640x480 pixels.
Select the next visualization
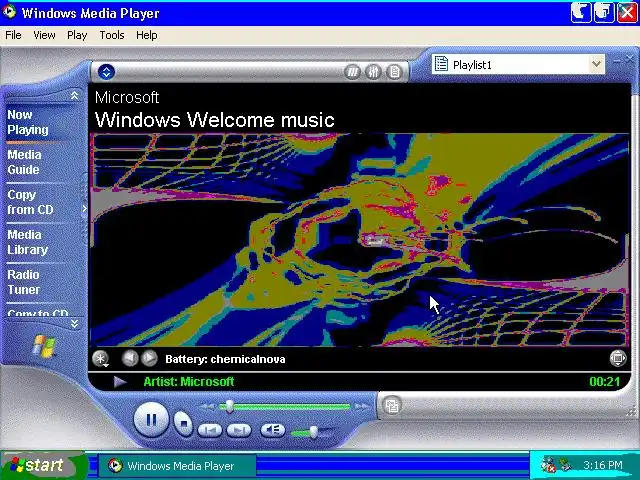[x=149, y=358]
